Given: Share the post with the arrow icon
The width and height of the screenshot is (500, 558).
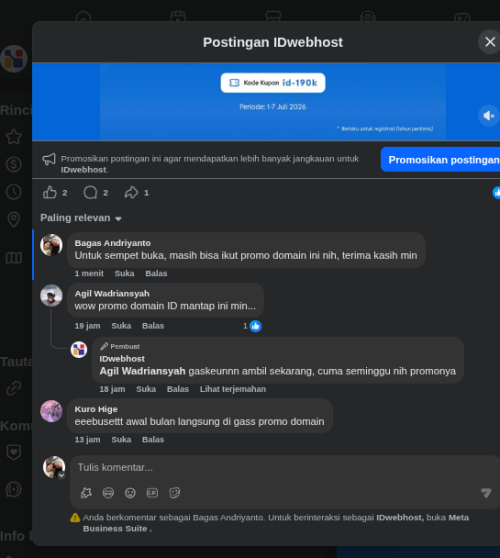Looking at the screenshot, I should [131, 193].
